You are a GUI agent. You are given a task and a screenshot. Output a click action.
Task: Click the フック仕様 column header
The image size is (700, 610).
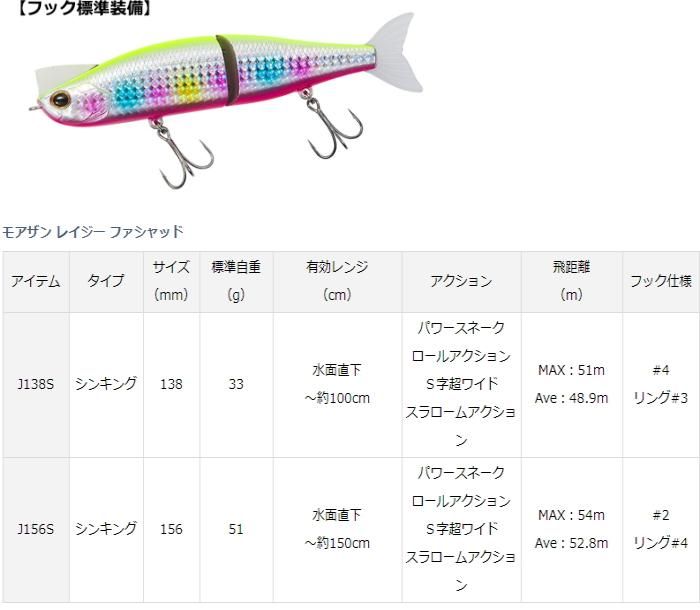tap(660, 281)
